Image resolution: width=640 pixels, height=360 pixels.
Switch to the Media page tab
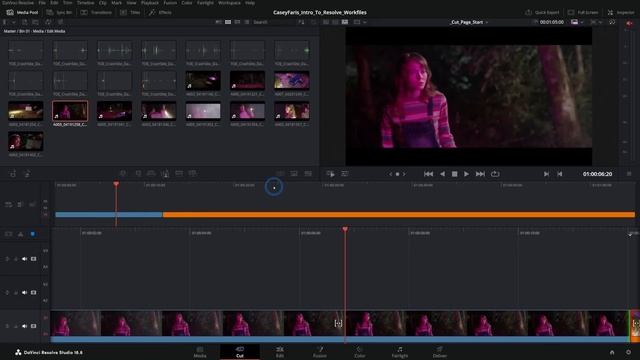point(200,352)
